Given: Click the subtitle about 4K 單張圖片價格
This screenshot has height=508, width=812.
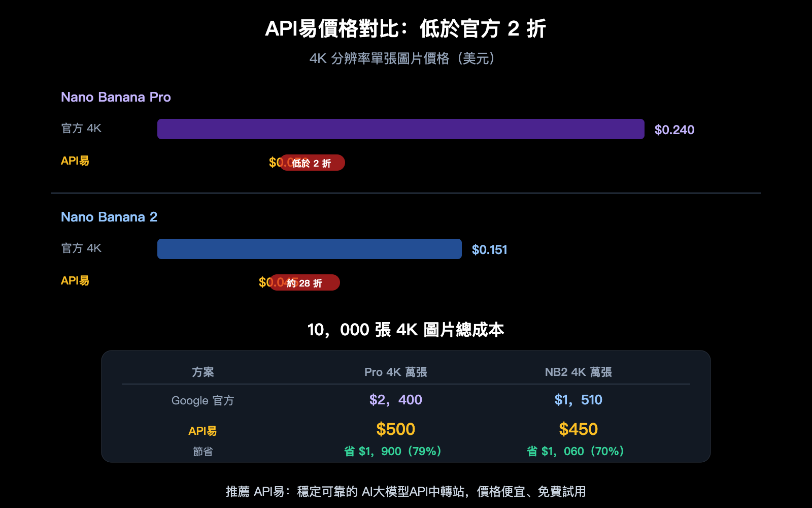Looking at the screenshot, I should [x=402, y=59].
